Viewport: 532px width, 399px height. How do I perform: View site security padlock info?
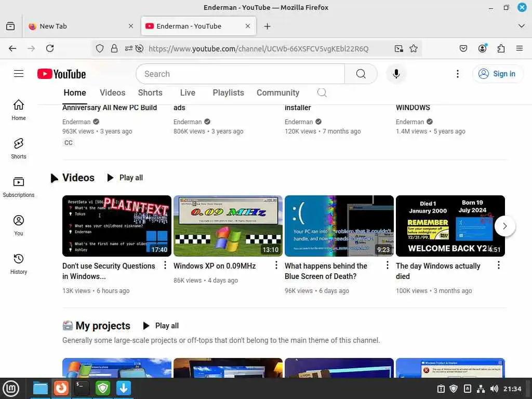click(x=114, y=48)
